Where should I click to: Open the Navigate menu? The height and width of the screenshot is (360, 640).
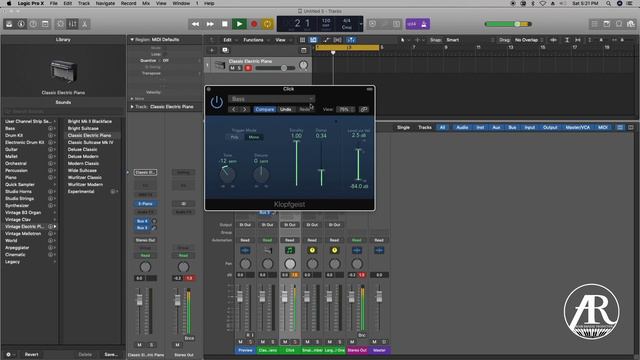(105, 3)
